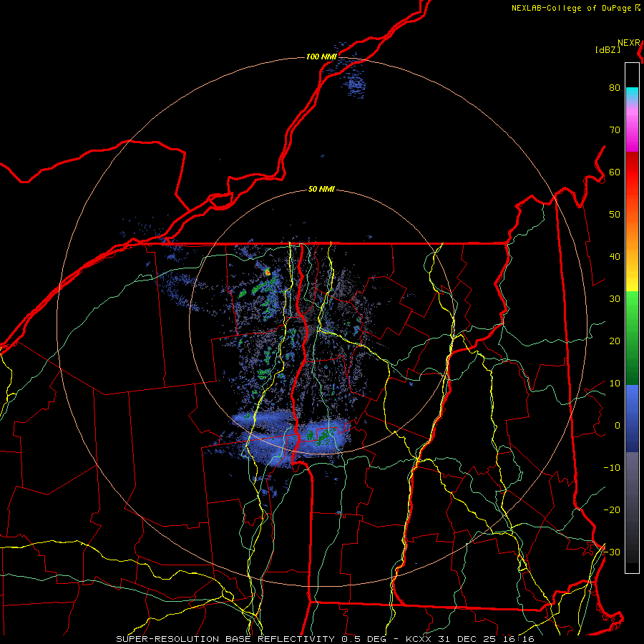Click the 50 NMI range ring label
The width and height of the screenshot is (644, 644).
point(321,190)
